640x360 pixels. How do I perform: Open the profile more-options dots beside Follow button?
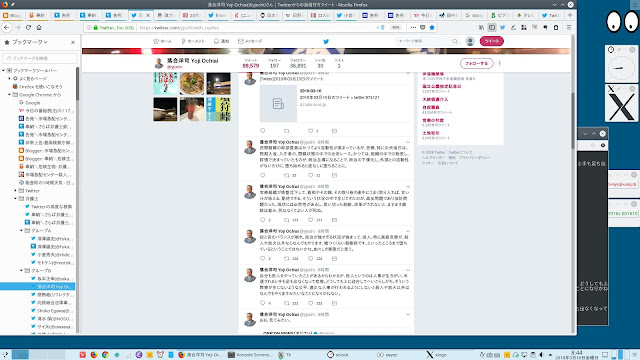coord(500,63)
